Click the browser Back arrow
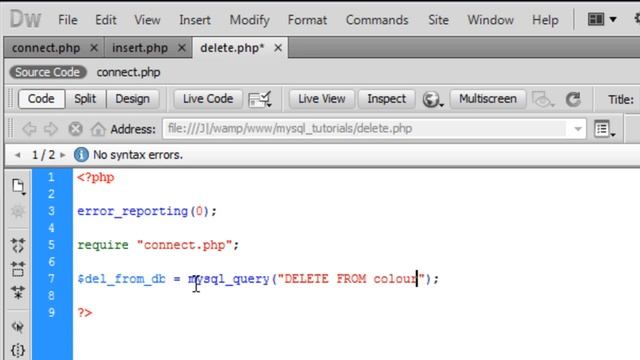640x360 pixels. point(29,129)
